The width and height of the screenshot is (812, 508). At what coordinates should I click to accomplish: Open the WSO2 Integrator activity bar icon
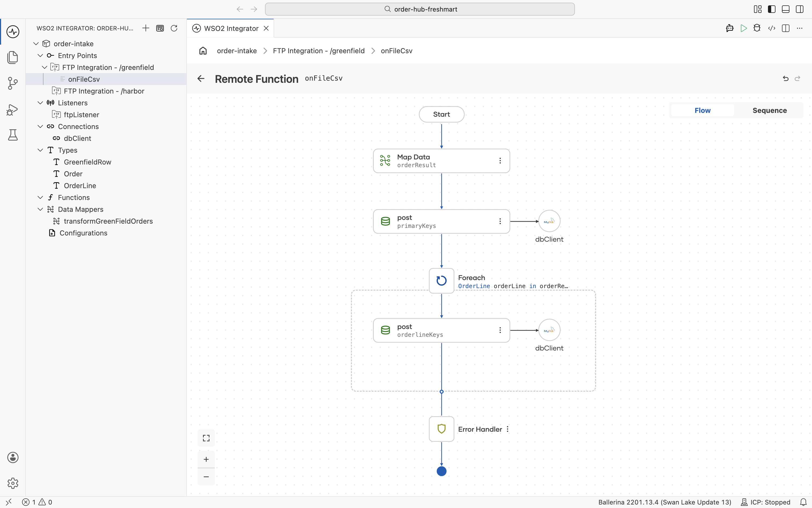point(13,32)
